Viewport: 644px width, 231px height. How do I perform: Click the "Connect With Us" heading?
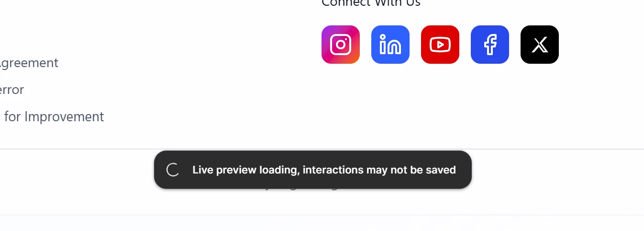[371, 3]
